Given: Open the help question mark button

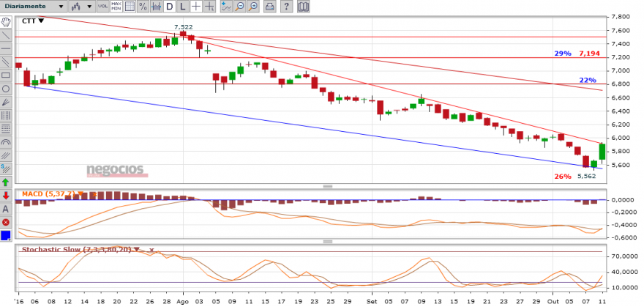Looking at the screenshot, I should 287,7.
